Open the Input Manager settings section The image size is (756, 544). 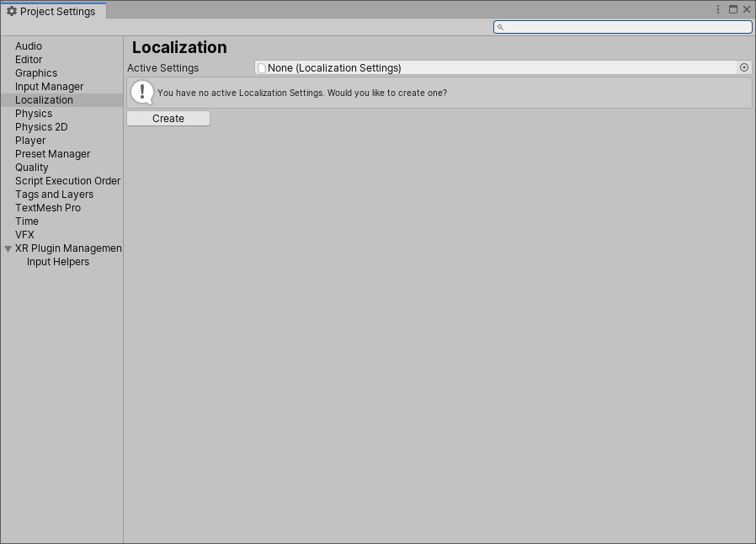(x=49, y=86)
